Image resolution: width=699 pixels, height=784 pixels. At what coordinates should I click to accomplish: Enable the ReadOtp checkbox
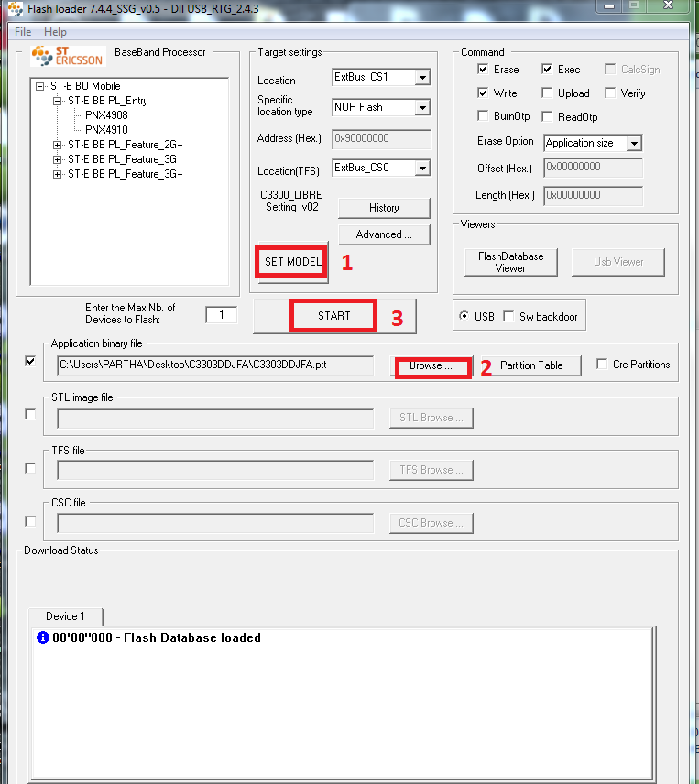point(547,116)
